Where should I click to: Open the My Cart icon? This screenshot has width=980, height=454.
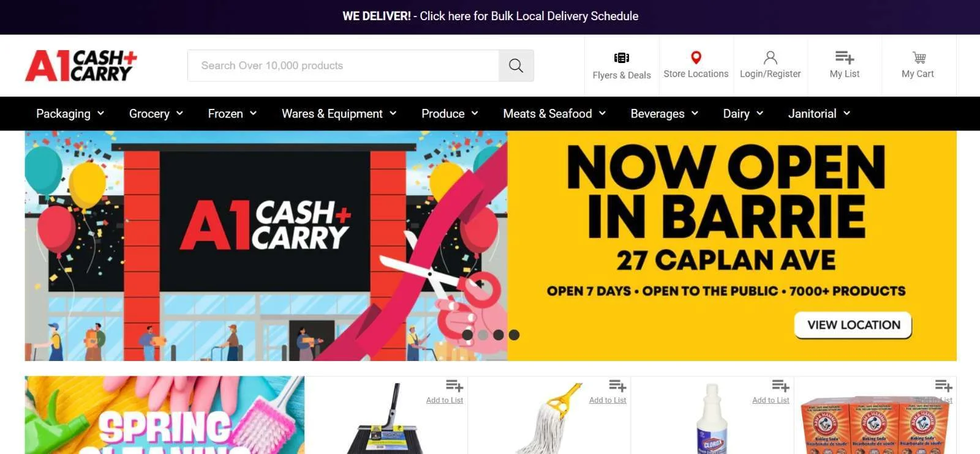pos(919,58)
